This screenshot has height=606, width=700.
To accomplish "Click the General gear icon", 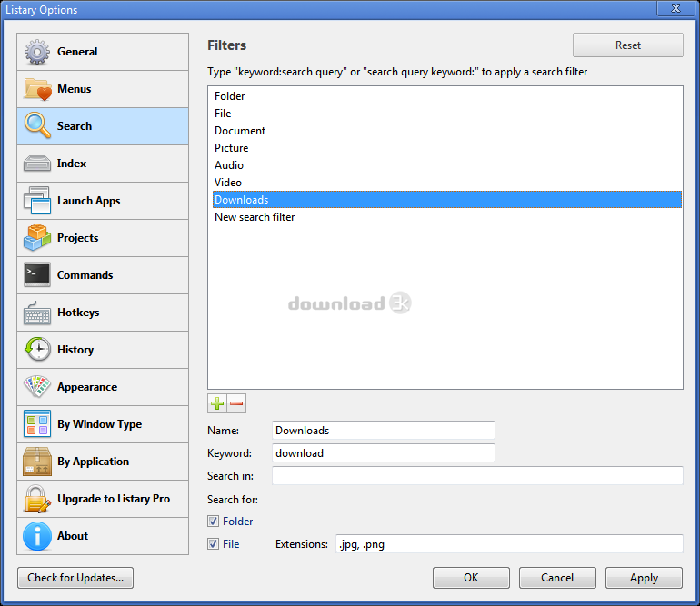I will tap(37, 52).
